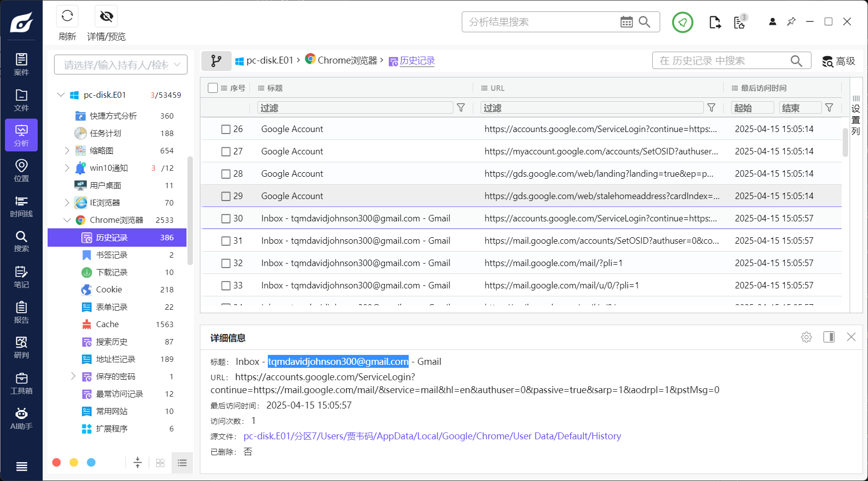Open the Files (文件) sidebar section
Viewport: 868px width, 481px height.
point(21,100)
